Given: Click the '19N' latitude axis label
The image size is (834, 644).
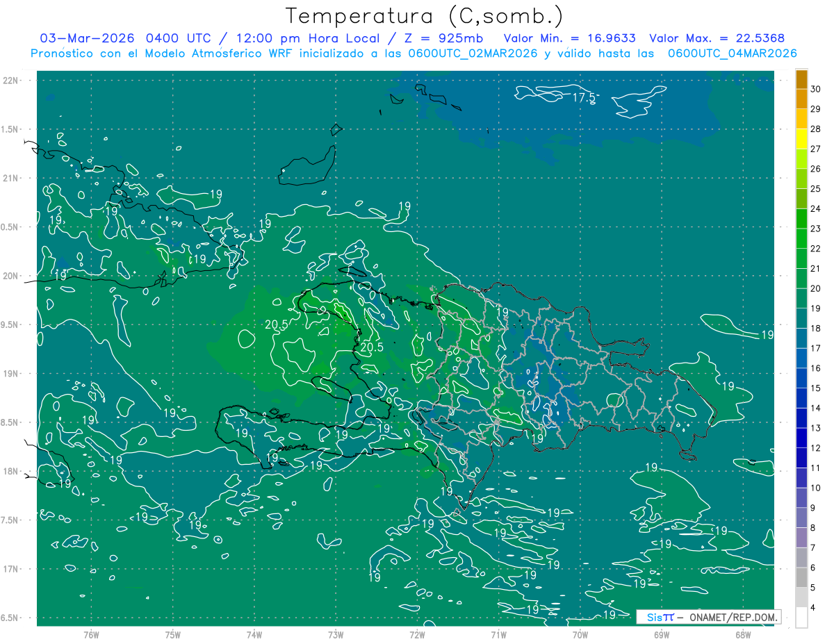Looking at the screenshot, I should (10, 374).
